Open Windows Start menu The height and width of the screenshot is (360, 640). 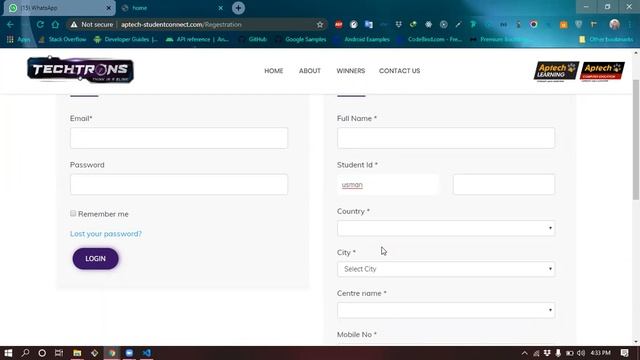[x=8, y=353]
